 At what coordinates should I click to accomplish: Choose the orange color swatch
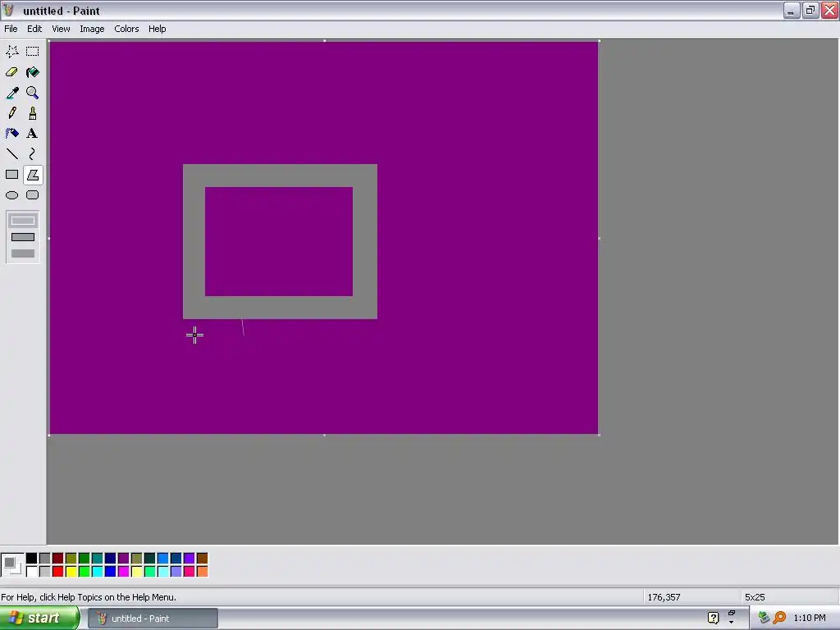click(203, 572)
